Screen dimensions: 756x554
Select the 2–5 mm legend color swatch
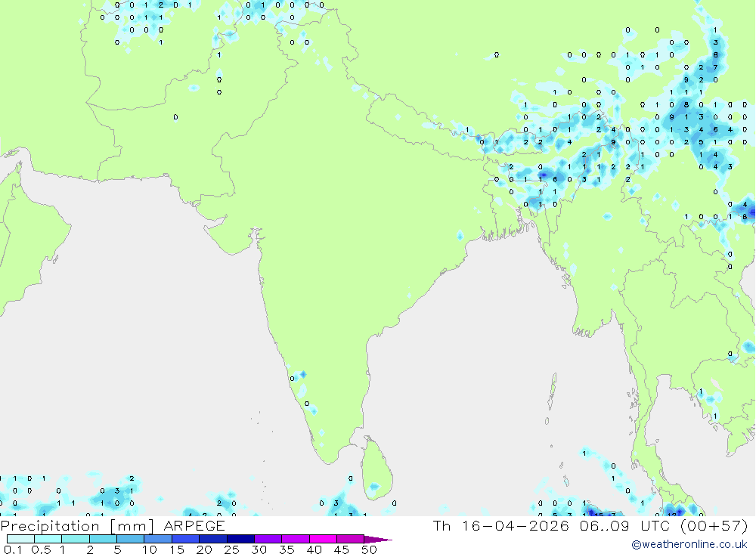pyautogui.click(x=103, y=539)
